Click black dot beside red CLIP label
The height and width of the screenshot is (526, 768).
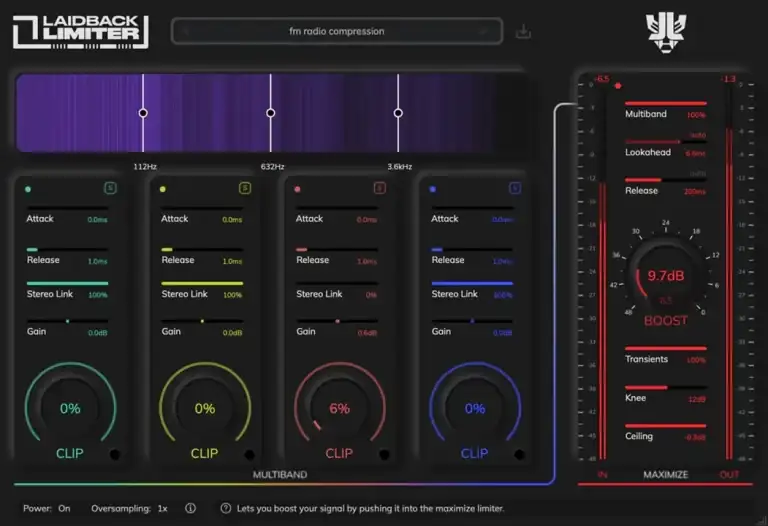pos(384,454)
